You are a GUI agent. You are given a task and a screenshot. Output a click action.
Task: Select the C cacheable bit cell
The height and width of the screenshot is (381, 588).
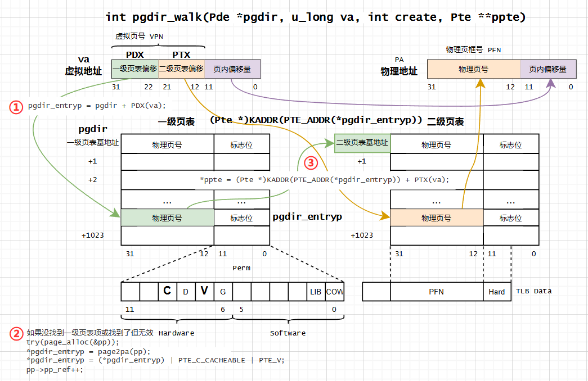[x=167, y=291]
